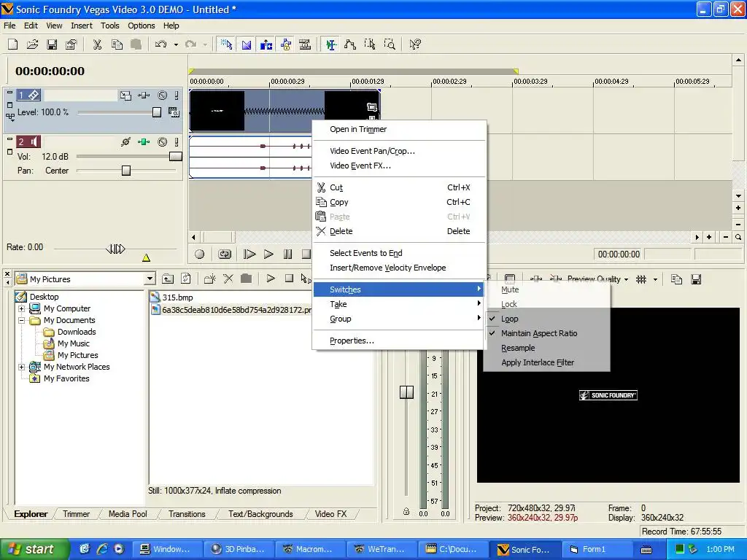
Task: Start preview of selected Explorer file
Action: tap(271, 279)
